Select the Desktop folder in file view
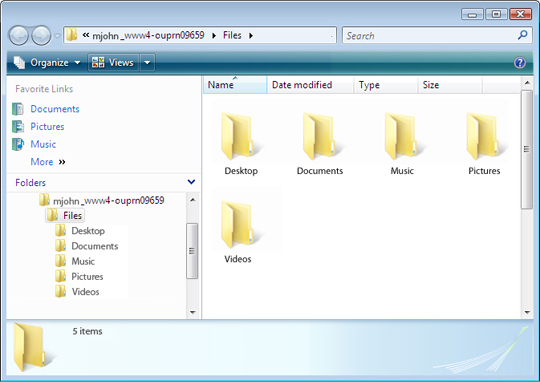540x382 pixels. pos(241,144)
